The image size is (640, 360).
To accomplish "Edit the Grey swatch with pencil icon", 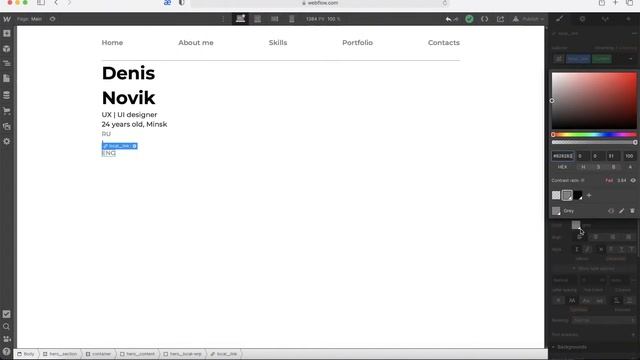I will click(x=621, y=211).
